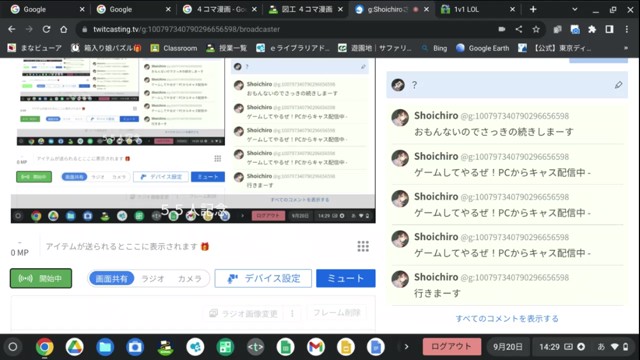The width and height of the screenshot is (640, 360).
Task: Click the share icon in address bar
Action: [x=519, y=29]
